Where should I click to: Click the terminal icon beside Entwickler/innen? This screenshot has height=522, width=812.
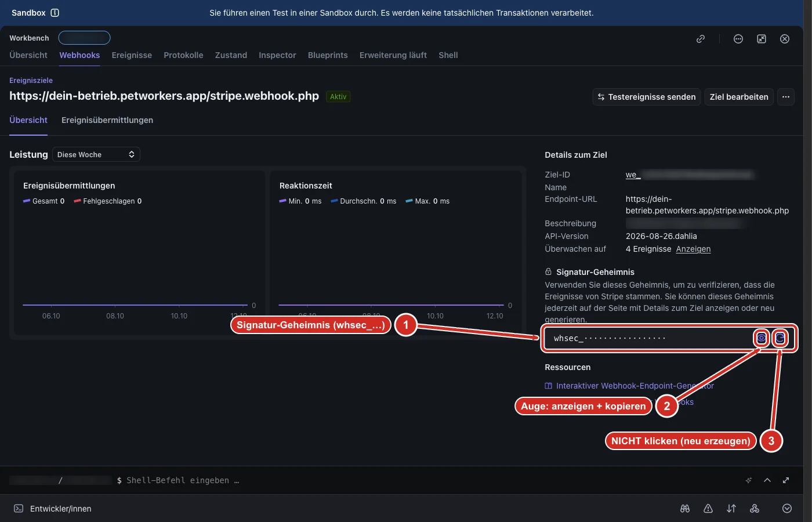click(x=19, y=509)
